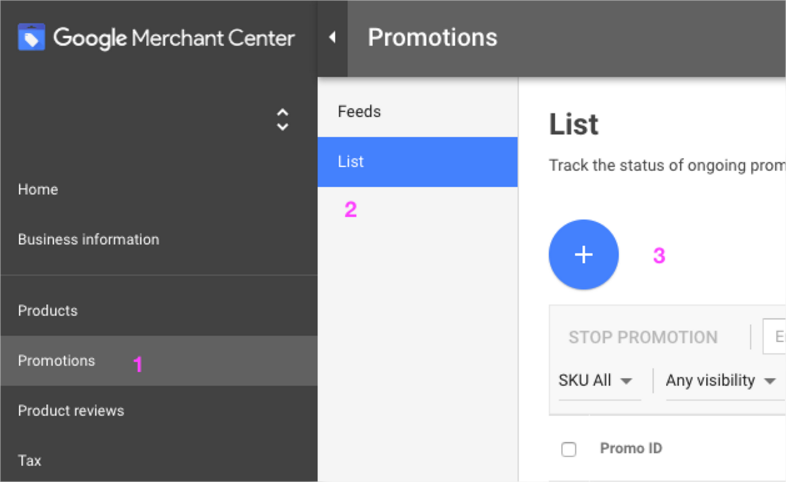Click the STOP PROMOTION button
786x482 pixels.
pyautogui.click(x=643, y=337)
